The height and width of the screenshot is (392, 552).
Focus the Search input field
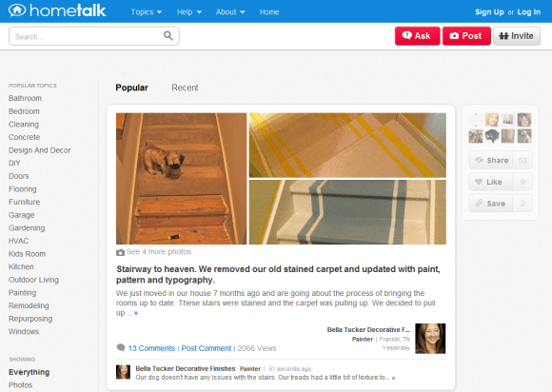click(x=88, y=36)
